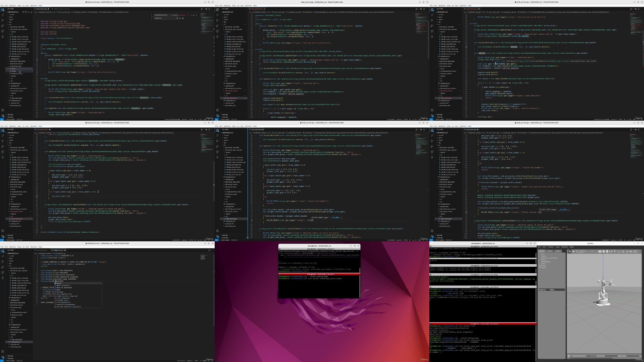Activate Gazebo's rotate mode tool
Image resolution: width=644 pixels, height=362 pixels.
(x=577, y=251)
